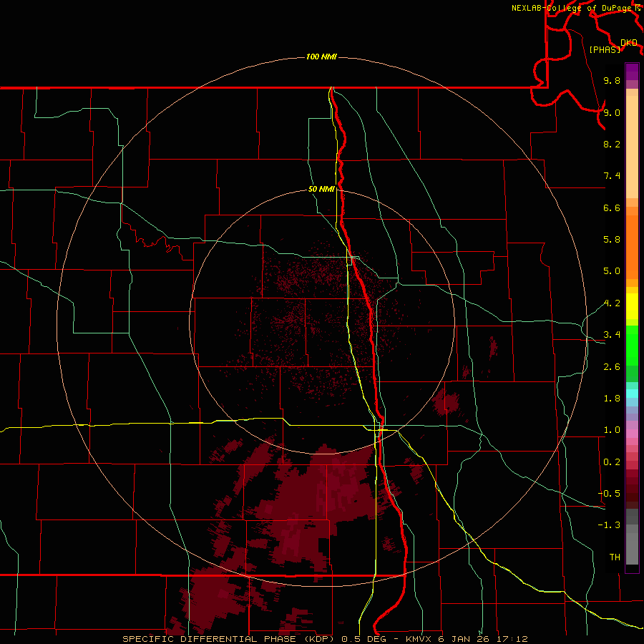
Task: Click the 6 JAN 26 date text
Action: coord(465,639)
